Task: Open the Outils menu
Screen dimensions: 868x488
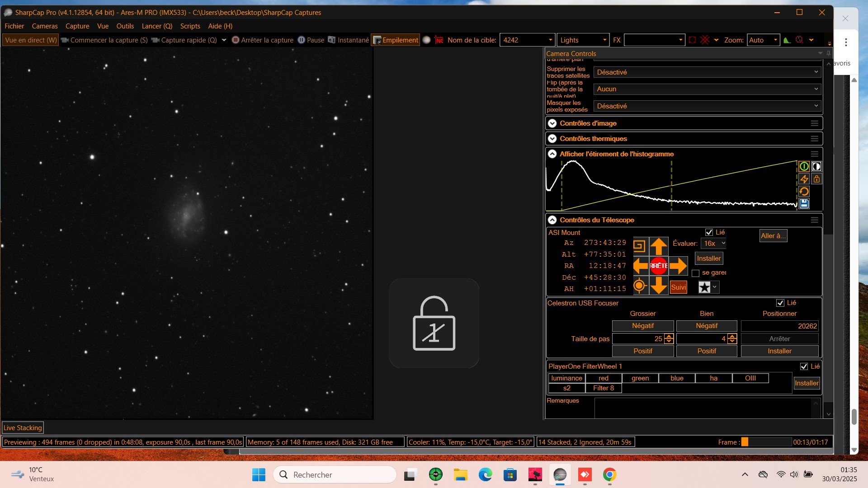Action: pyautogui.click(x=125, y=26)
